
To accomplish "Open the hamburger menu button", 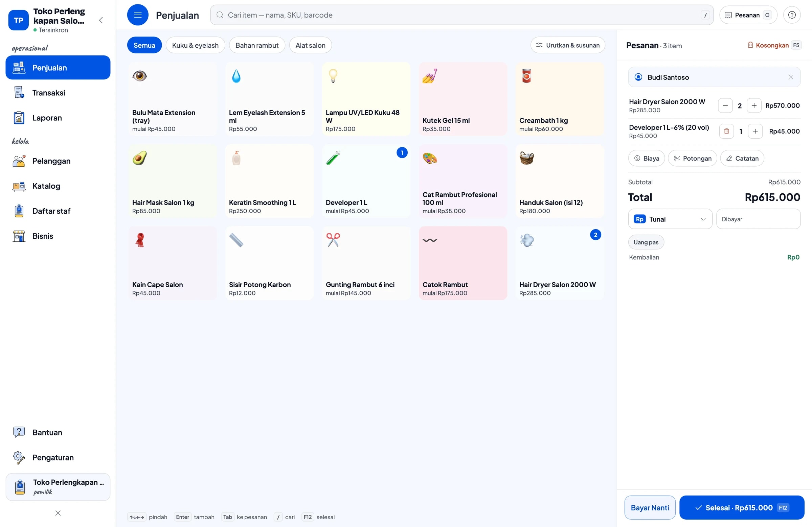I will [137, 15].
